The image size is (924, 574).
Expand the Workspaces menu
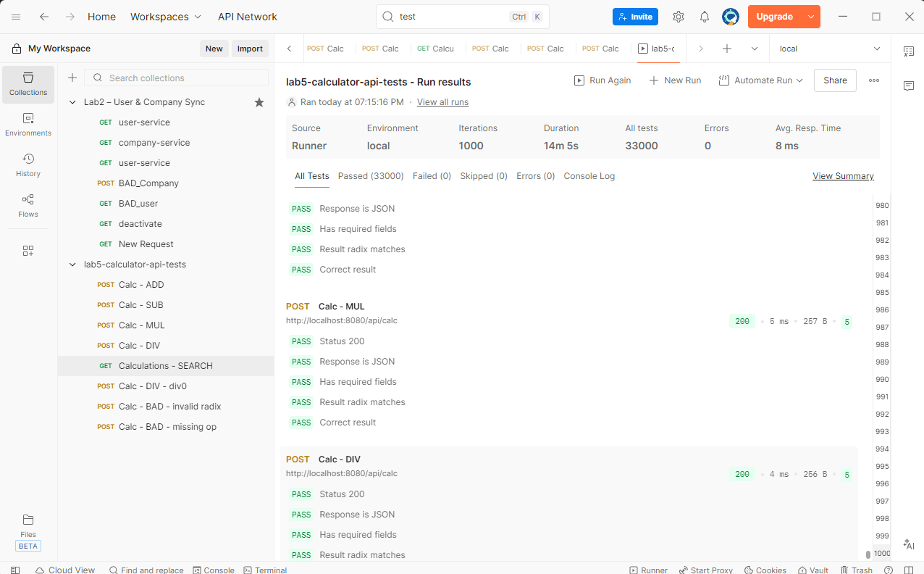(x=166, y=17)
